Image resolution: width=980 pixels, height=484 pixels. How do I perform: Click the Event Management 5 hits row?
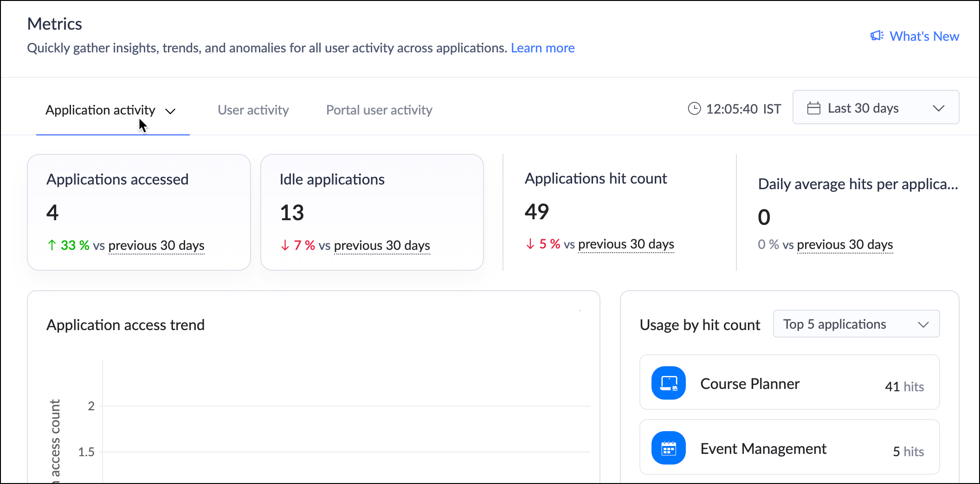click(x=789, y=448)
